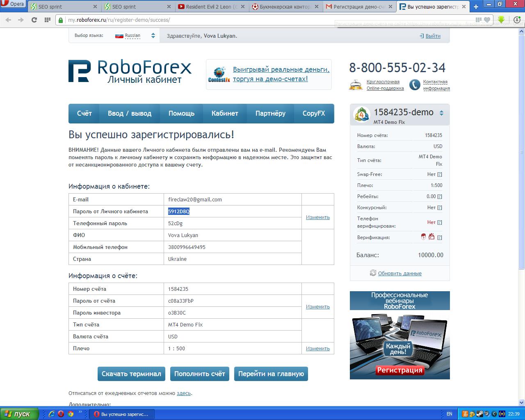The width and height of the screenshot is (525, 420).
Task: Click the address bar URL field
Action: click(x=267, y=20)
